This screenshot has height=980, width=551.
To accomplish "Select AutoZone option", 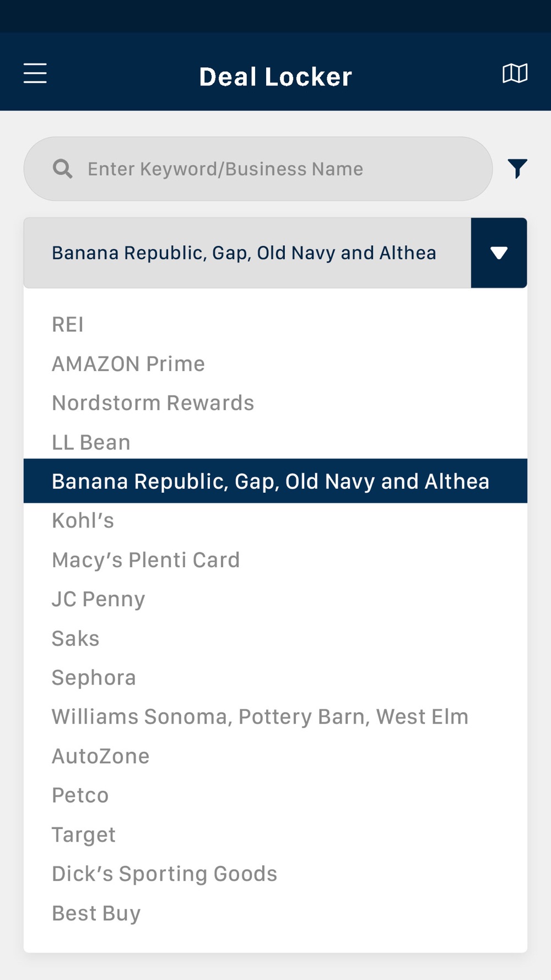I will tap(275, 756).
